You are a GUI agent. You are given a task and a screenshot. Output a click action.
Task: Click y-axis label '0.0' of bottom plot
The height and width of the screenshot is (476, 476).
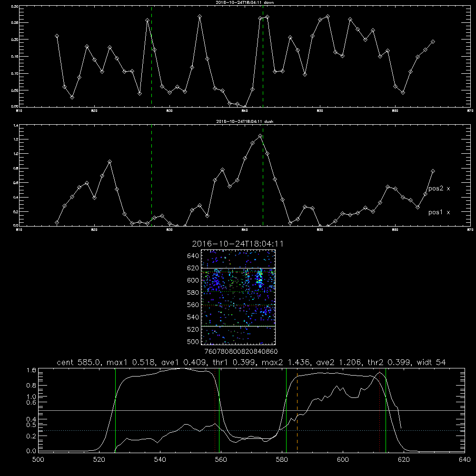(31, 451)
